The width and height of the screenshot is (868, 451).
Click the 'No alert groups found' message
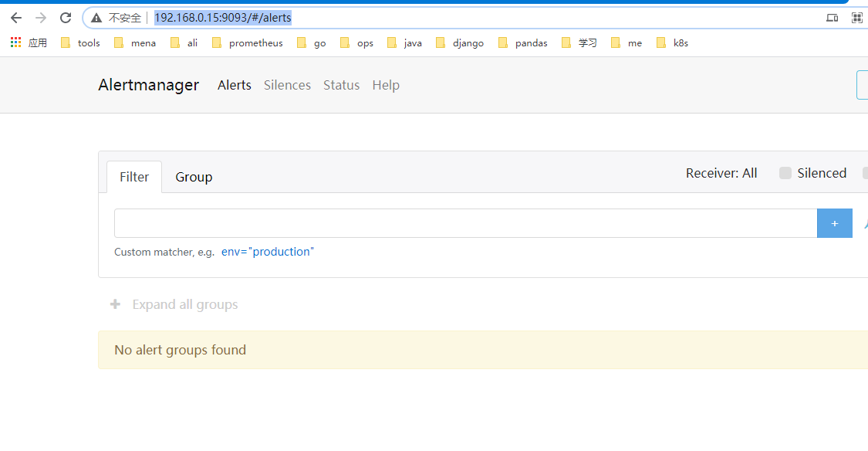180,350
